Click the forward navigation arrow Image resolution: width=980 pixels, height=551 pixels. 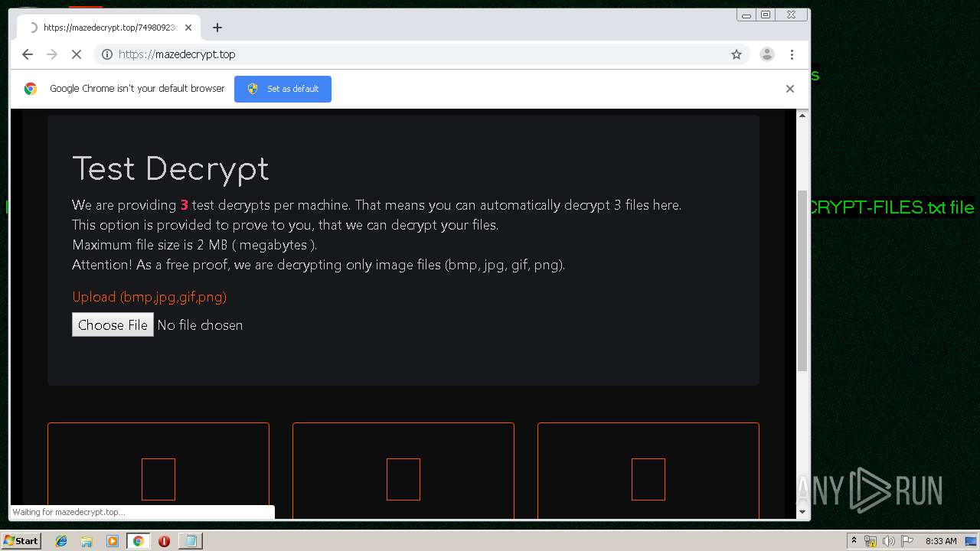pos(52,54)
